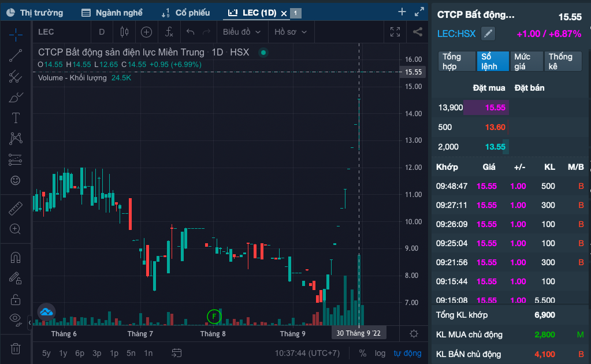Expand the Biểu đồ dropdown
This screenshot has height=364, width=591.
click(x=241, y=32)
